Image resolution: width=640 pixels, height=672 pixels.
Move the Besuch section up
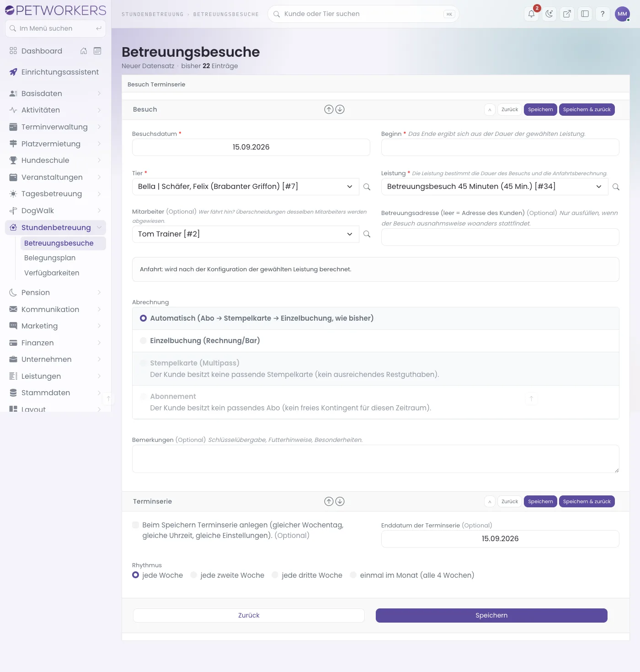(x=329, y=109)
